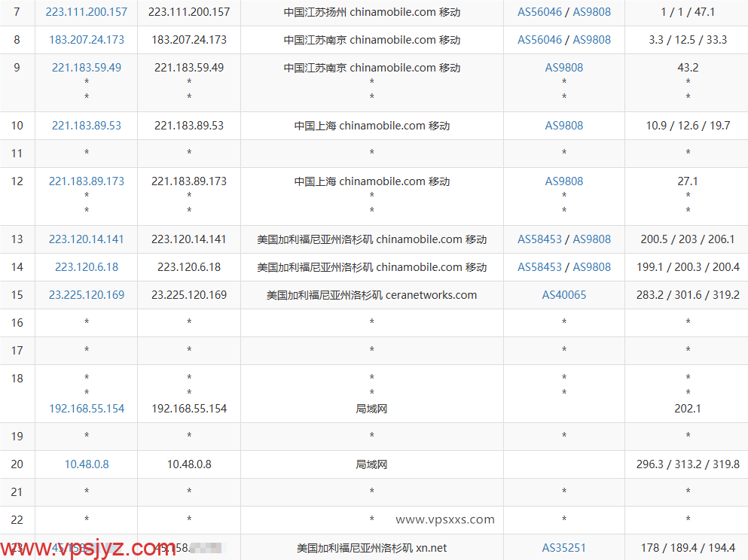748x560 pixels.
Task: Open IP link 223.111.200.157
Action: click(x=87, y=12)
